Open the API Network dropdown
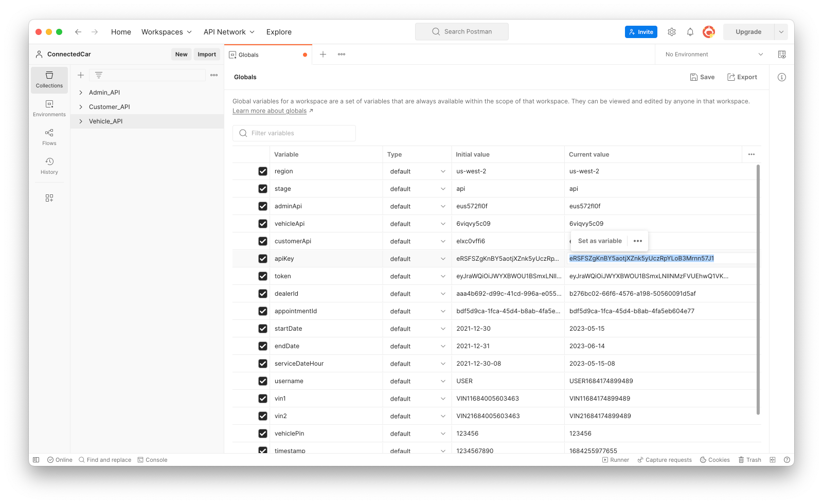The image size is (823, 504). pos(229,32)
